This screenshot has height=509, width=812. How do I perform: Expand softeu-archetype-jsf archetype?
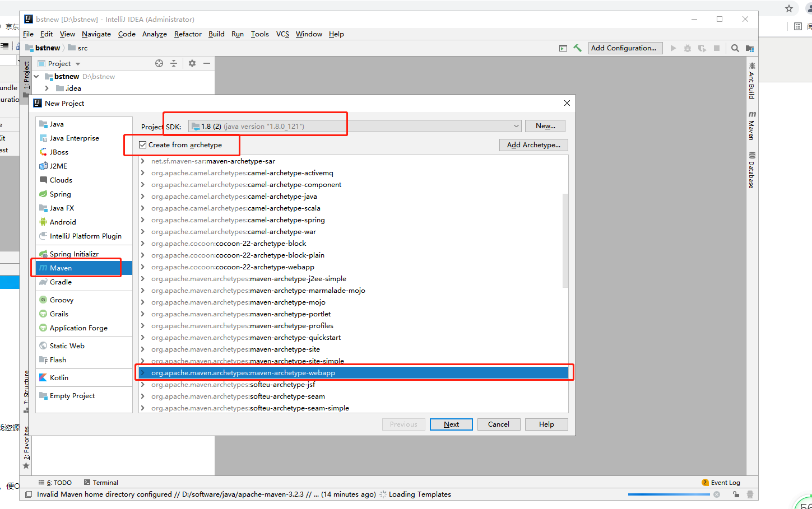click(143, 385)
